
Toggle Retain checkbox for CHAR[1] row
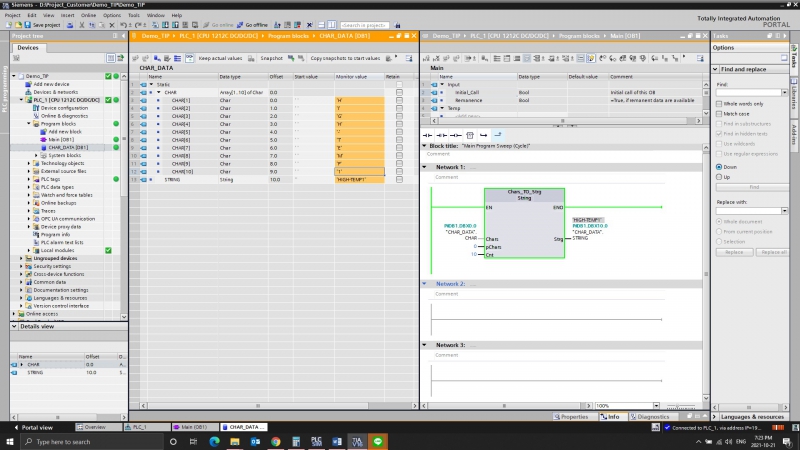click(399, 101)
